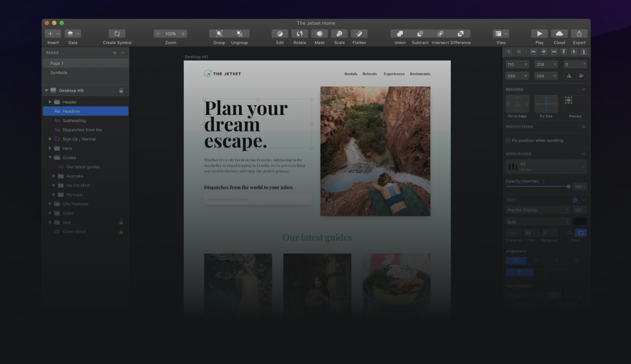
Task: Zoom in with the plus button
Action: [183, 34]
